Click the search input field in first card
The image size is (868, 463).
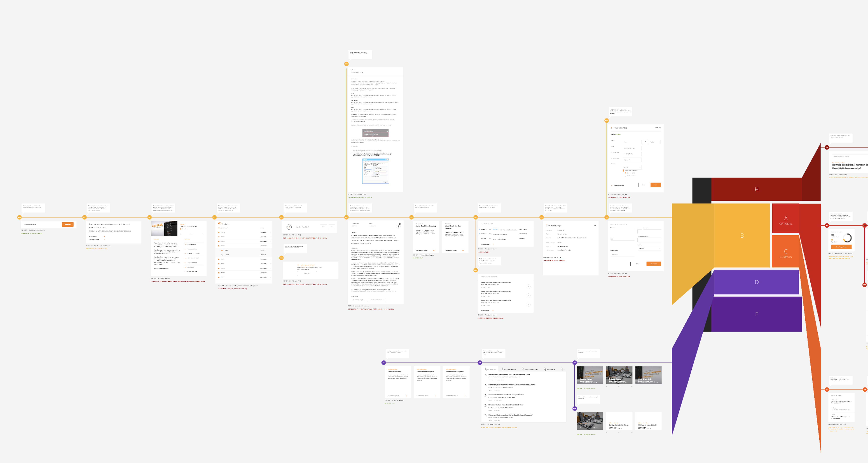pos(41,224)
